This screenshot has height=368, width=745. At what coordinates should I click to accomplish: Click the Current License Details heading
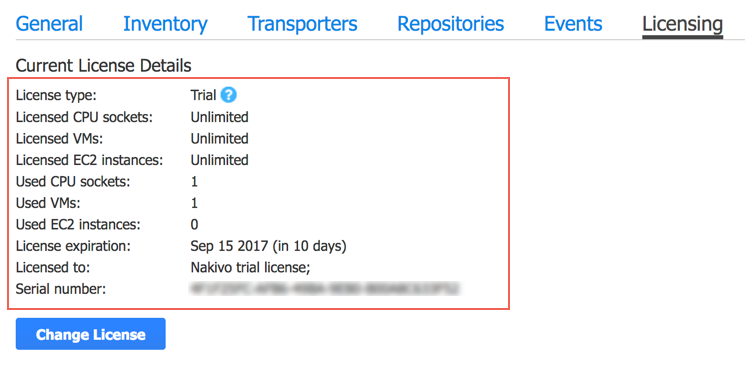[104, 66]
